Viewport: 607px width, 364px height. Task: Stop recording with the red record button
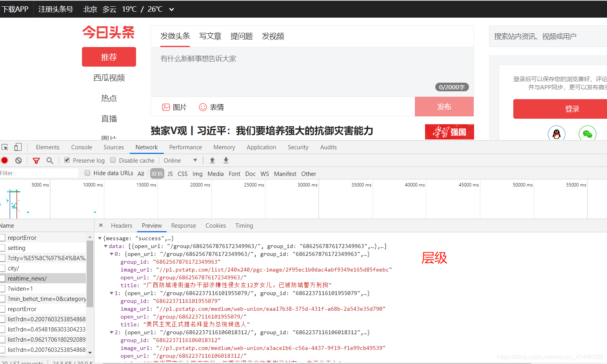pyautogui.click(x=5, y=160)
